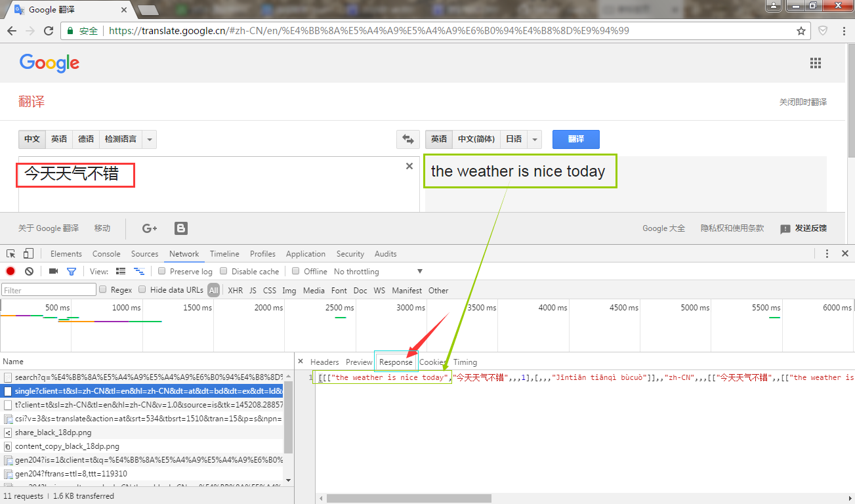Switch to the Elements tab

tap(66, 254)
